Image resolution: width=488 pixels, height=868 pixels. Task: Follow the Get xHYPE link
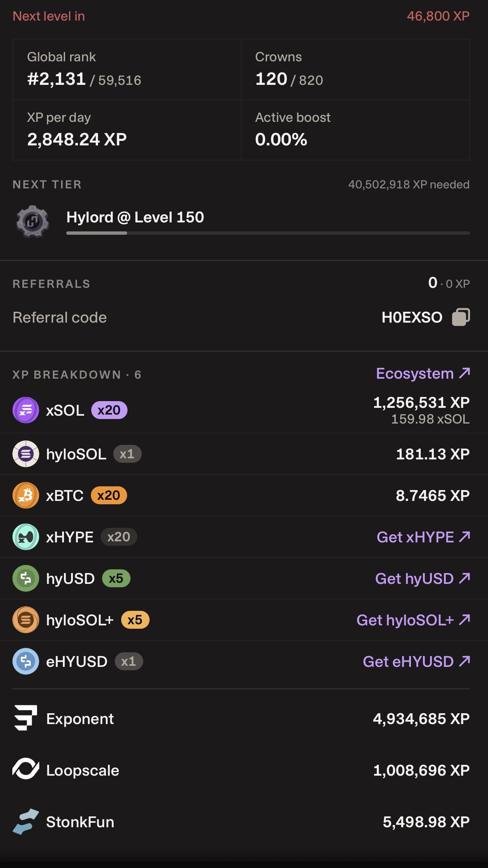coord(423,537)
